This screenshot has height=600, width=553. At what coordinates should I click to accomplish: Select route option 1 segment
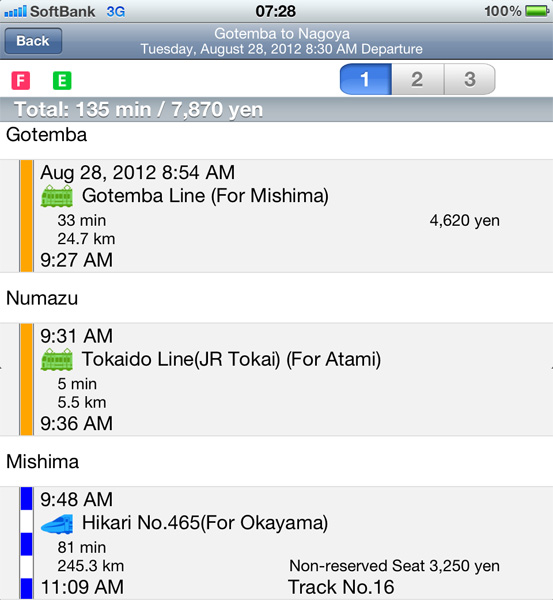(x=365, y=79)
